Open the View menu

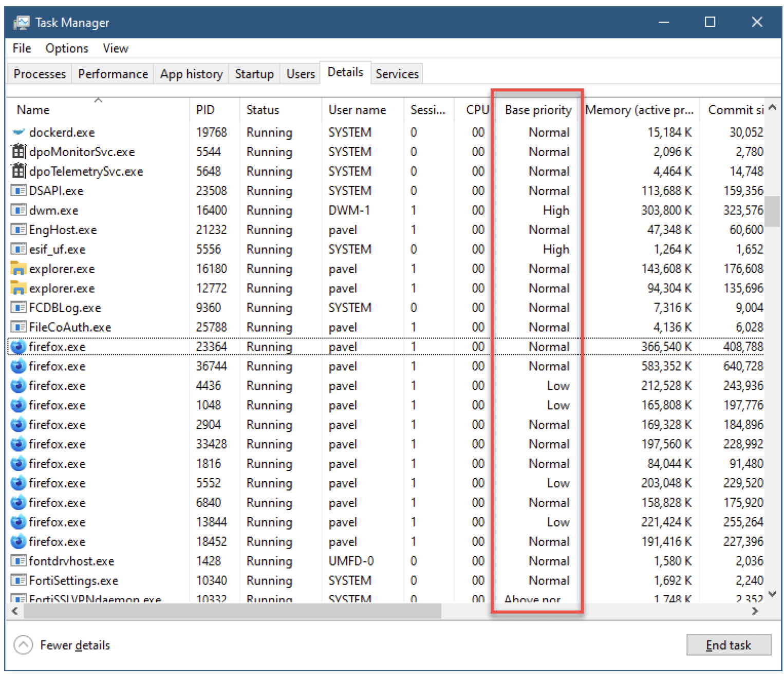[x=115, y=48]
